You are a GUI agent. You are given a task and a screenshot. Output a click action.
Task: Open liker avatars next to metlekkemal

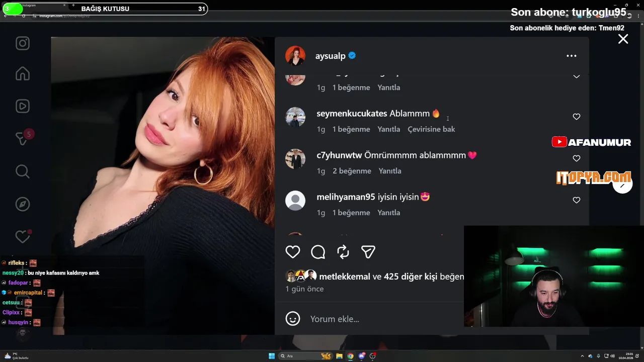click(x=301, y=276)
